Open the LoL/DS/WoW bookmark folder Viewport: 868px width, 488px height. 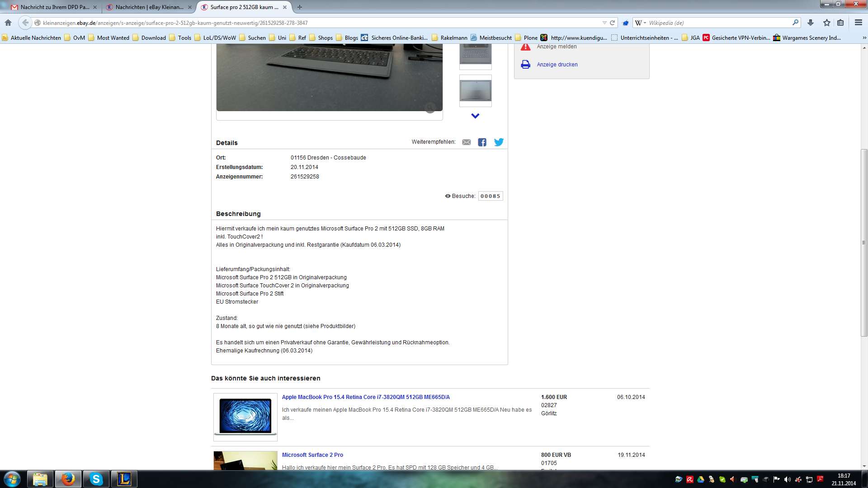[x=215, y=38]
